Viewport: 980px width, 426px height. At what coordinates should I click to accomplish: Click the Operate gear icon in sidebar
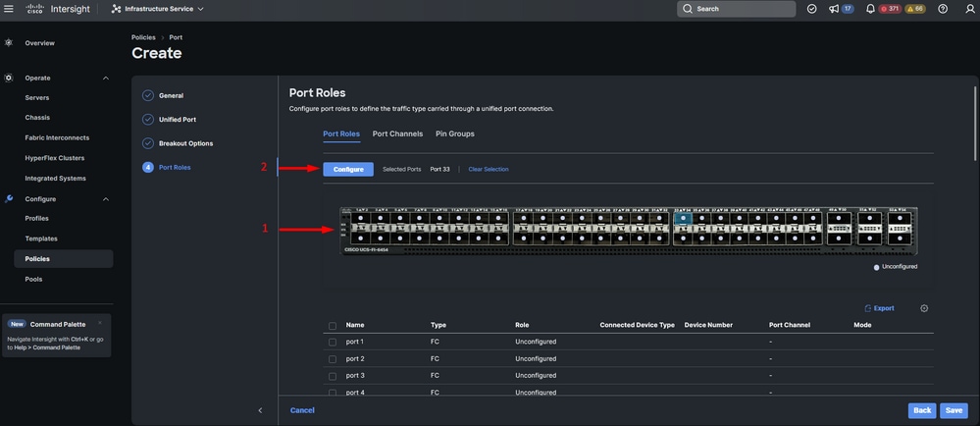click(x=8, y=79)
